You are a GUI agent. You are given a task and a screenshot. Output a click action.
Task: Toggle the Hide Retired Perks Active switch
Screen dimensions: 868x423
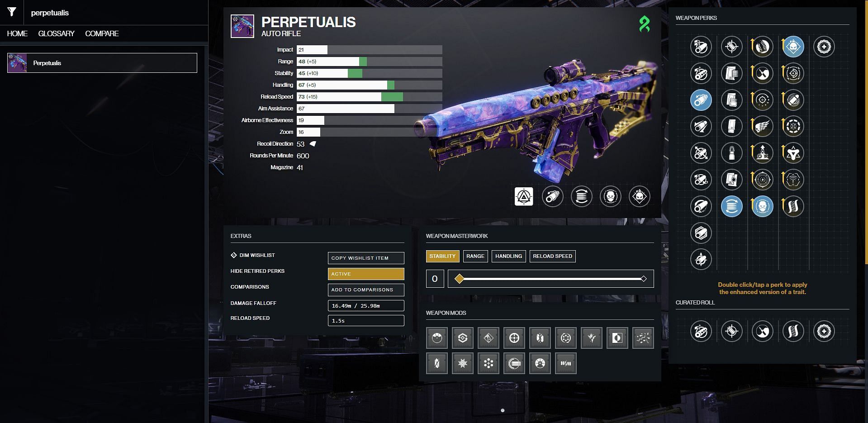[x=365, y=274]
